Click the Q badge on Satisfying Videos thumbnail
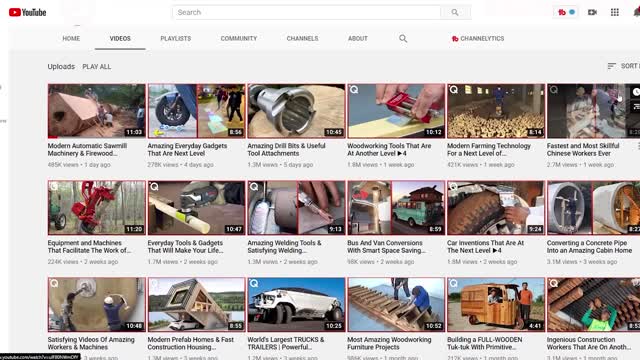Image resolution: width=640 pixels, height=360 pixels. pyautogui.click(x=54, y=283)
